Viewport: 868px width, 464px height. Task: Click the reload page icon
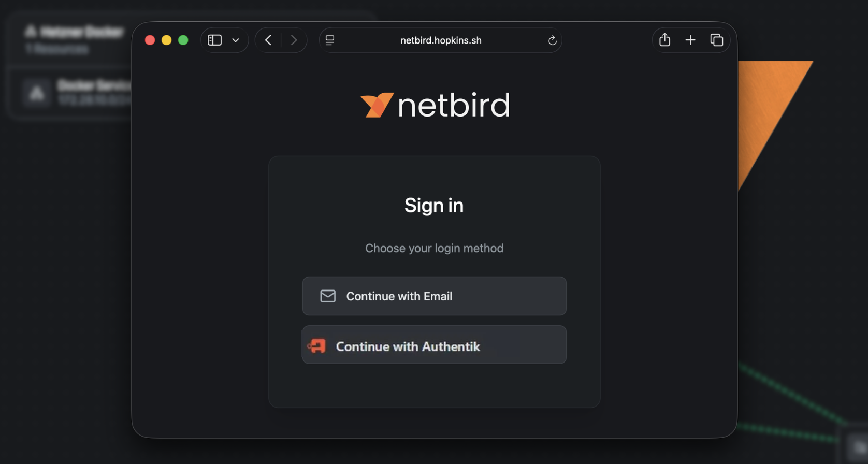[x=552, y=40]
